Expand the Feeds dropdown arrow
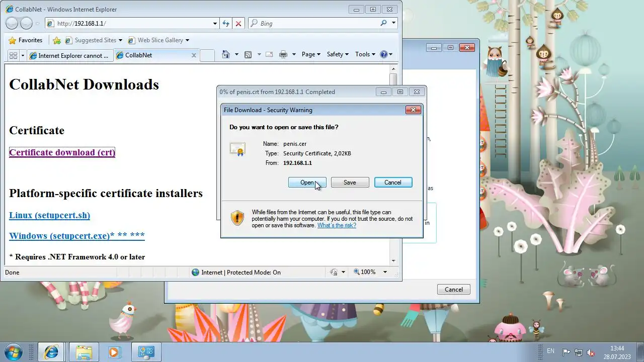 (x=259, y=54)
